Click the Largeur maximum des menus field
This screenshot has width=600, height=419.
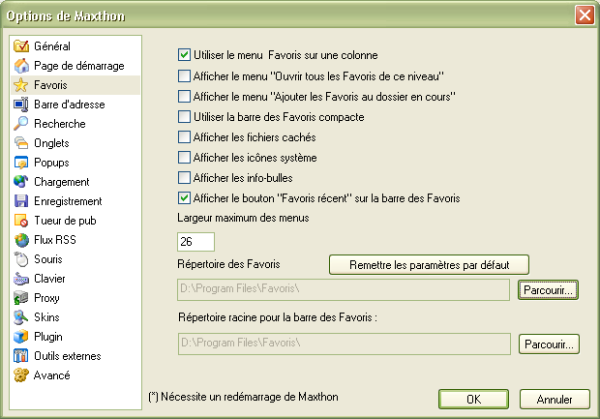coord(196,242)
